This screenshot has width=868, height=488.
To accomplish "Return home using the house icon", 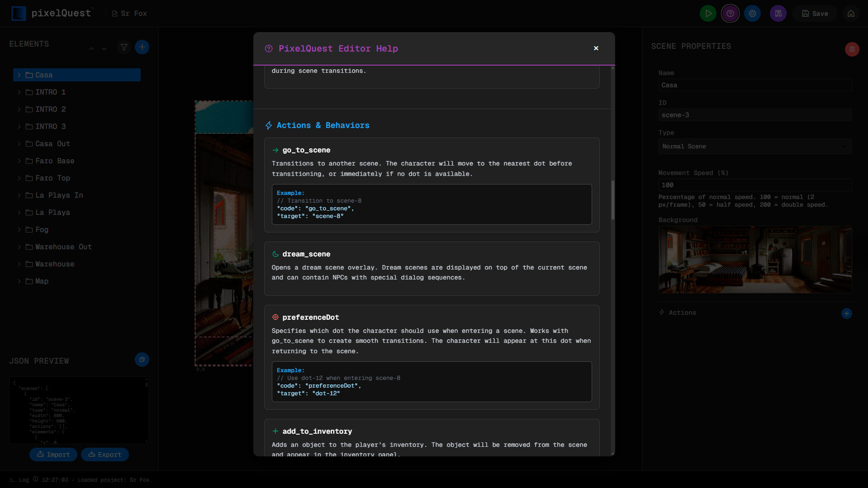I will point(850,13).
